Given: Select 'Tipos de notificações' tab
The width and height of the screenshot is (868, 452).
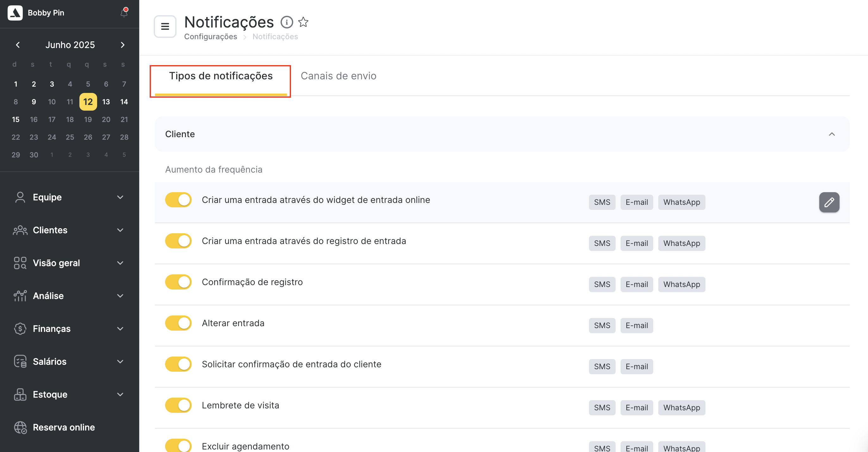Looking at the screenshot, I should point(221,76).
